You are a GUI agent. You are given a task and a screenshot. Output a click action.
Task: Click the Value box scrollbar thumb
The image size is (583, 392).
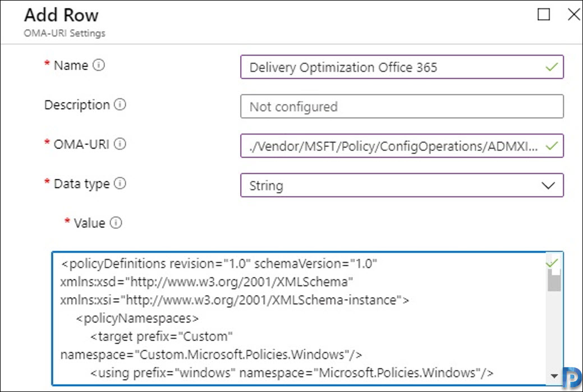point(554,280)
